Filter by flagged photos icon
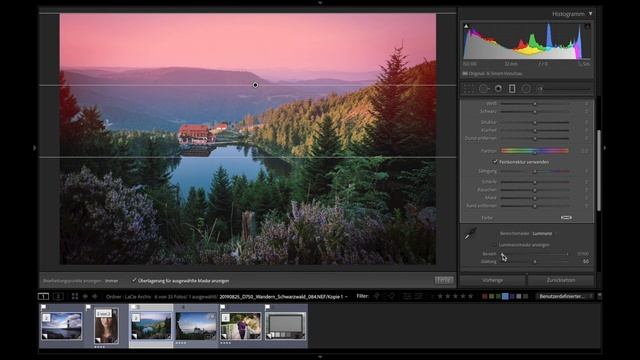This screenshot has height=360, width=640. click(376, 296)
